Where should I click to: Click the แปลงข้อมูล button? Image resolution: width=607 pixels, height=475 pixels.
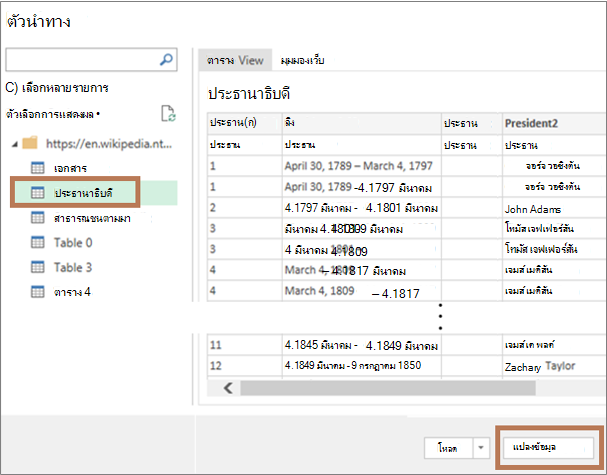coord(548,447)
